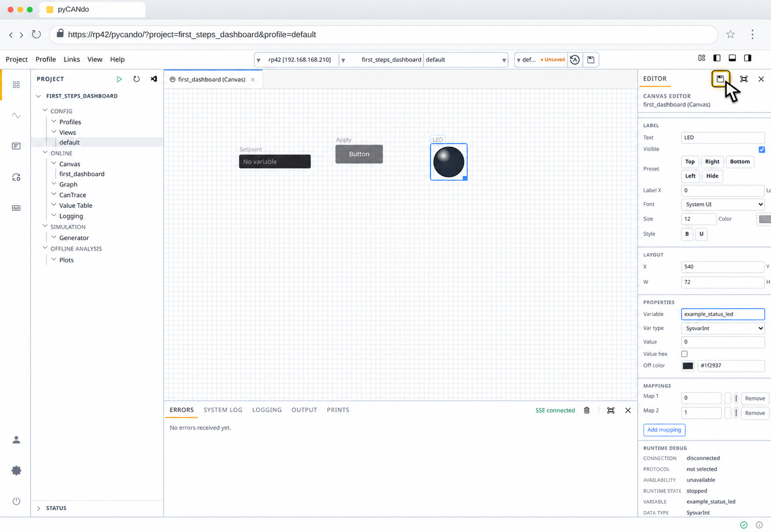
Task: Open the Off color swatch
Action: (688, 366)
